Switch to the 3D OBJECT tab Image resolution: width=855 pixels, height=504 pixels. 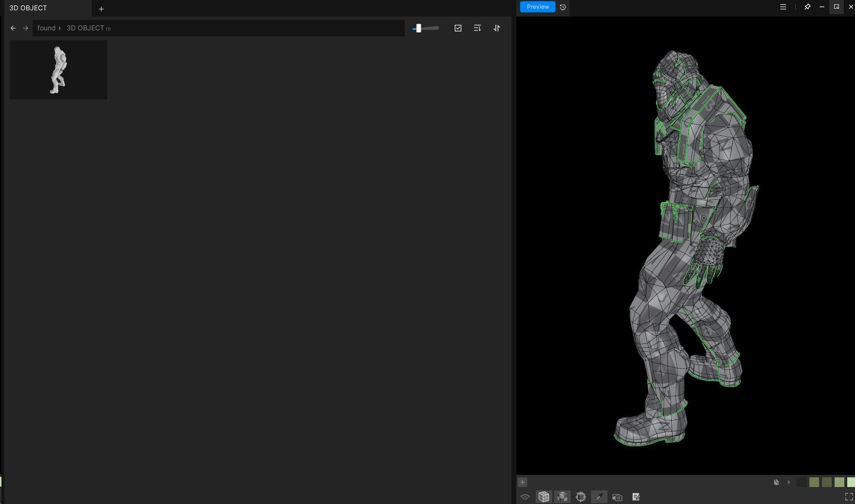(x=28, y=8)
